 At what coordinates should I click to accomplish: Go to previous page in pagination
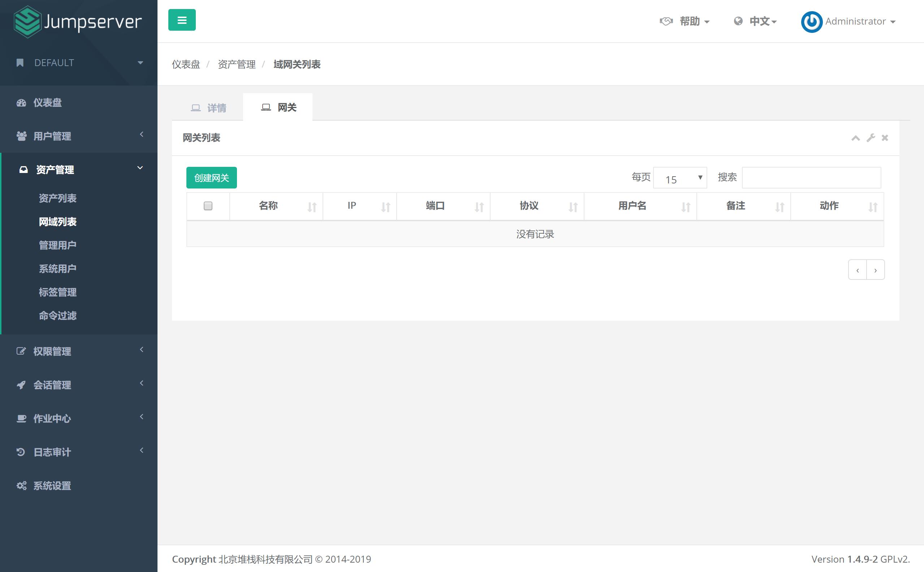(x=858, y=270)
